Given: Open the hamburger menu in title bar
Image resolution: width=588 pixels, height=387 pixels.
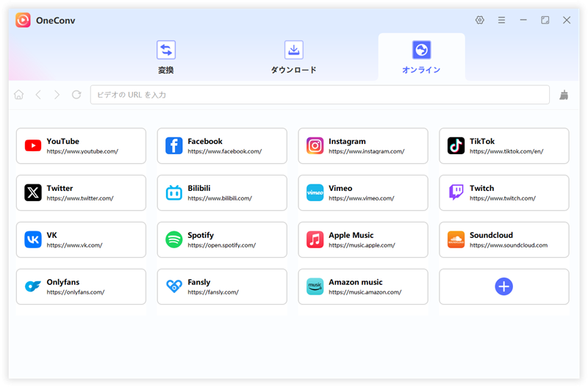Looking at the screenshot, I should pos(501,21).
